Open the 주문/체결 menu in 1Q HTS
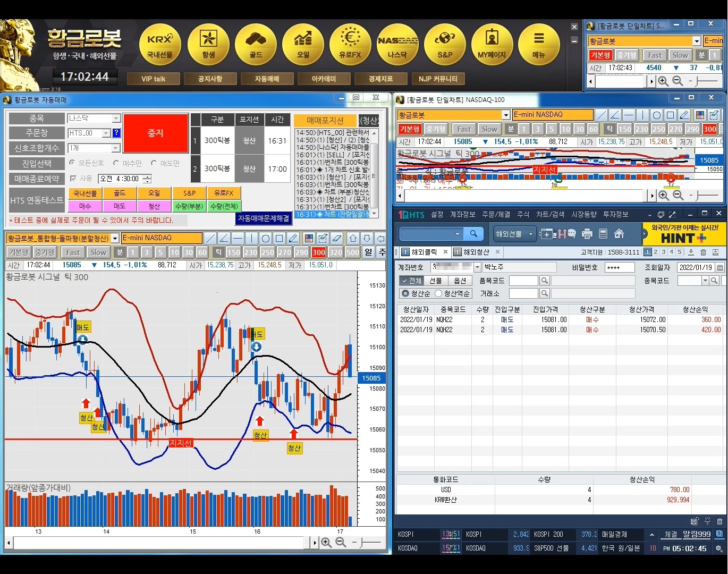 (x=496, y=214)
